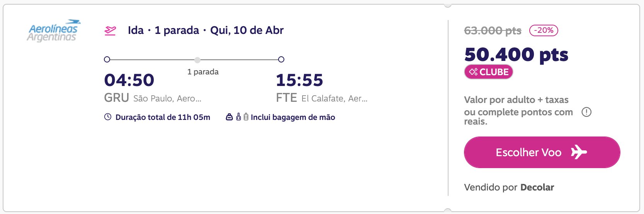Click the pink departing plane icon
The height and width of the screenshot is (214, 644).
(x=110, y=30)
